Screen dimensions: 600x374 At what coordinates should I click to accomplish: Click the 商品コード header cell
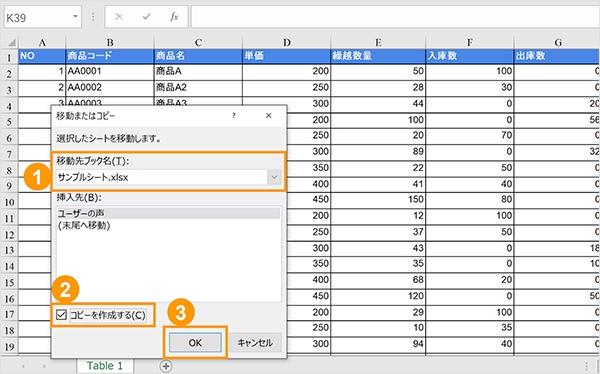click(110, 56)
